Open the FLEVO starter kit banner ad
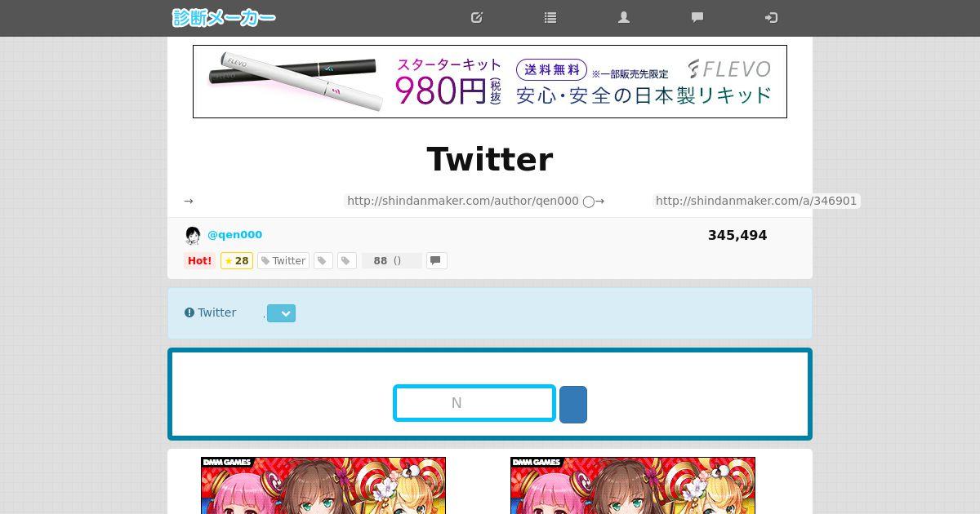The width and height of the screenshot is (980, 514). click(x=490, y=82)
